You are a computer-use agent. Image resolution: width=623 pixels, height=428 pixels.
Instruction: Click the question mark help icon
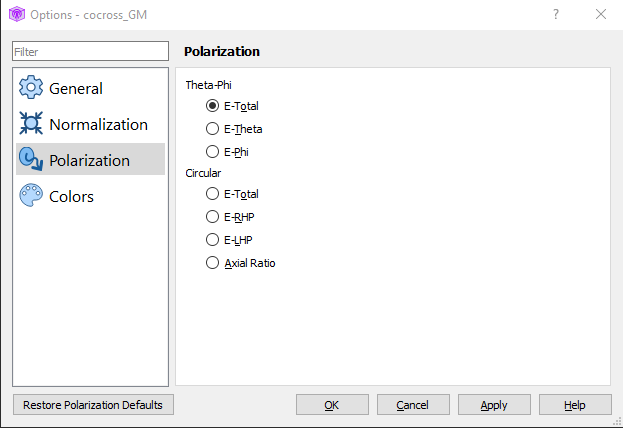555,14
